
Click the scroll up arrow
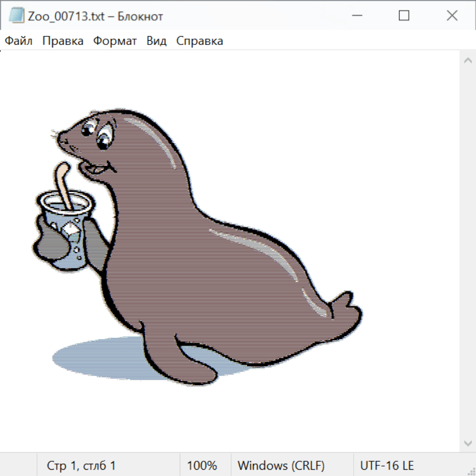click(x=468, y=61)
